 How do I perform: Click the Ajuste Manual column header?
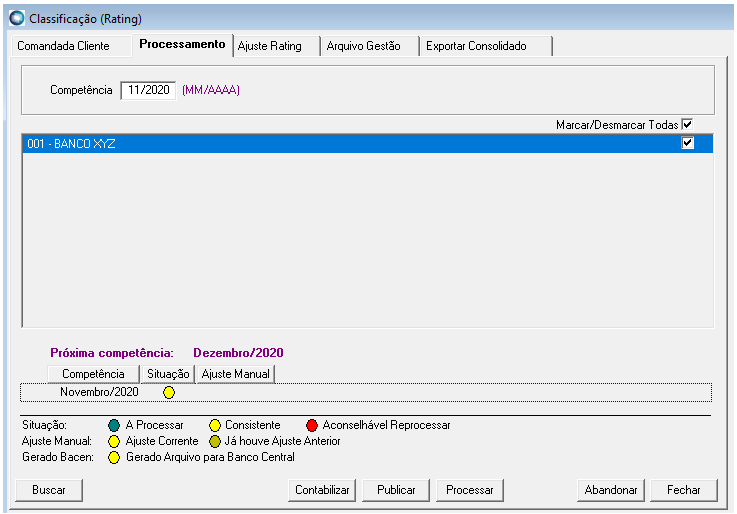click(x=235, y=374)
